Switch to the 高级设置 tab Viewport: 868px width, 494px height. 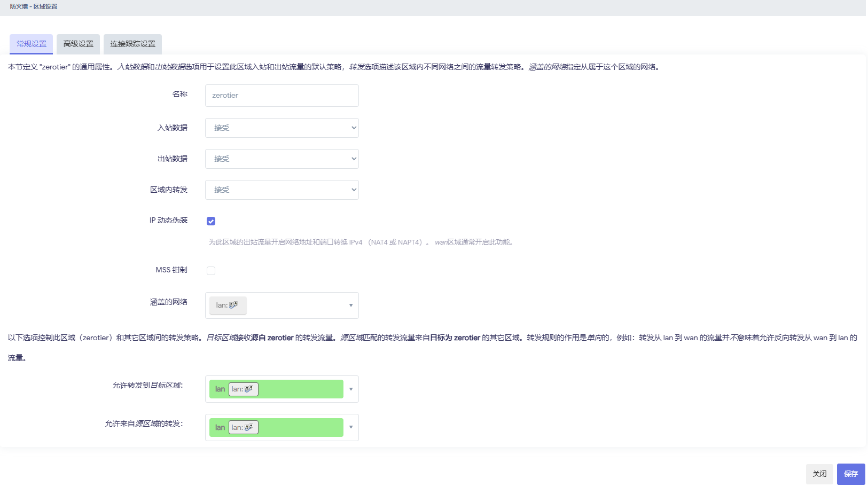click(78, 44)
